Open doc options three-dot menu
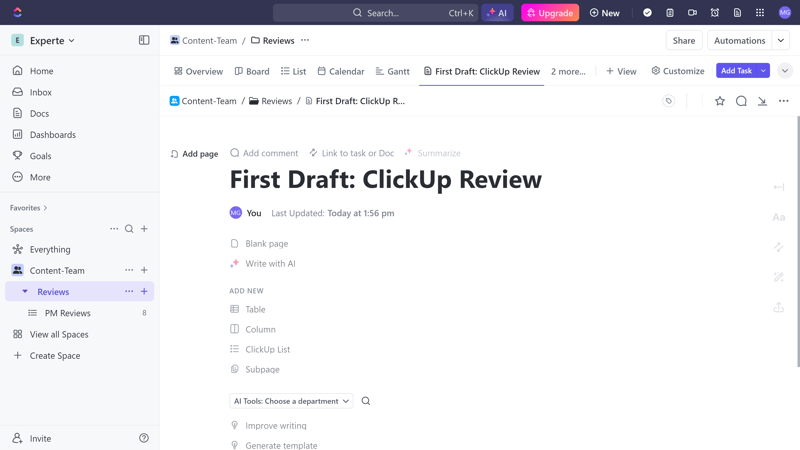Viewport: 800px width, 450px height. (x=784, y=101)
